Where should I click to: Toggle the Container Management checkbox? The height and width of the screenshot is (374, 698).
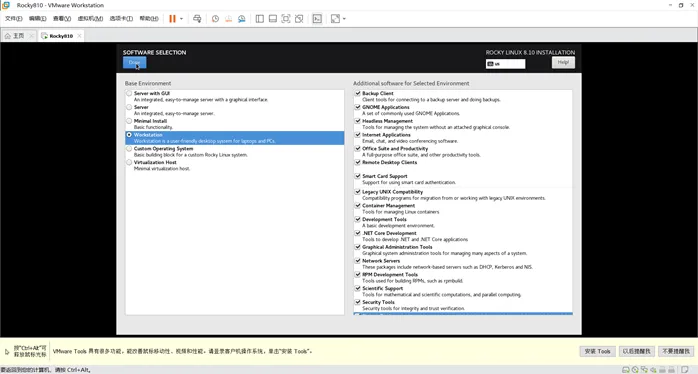click(357, 205)
